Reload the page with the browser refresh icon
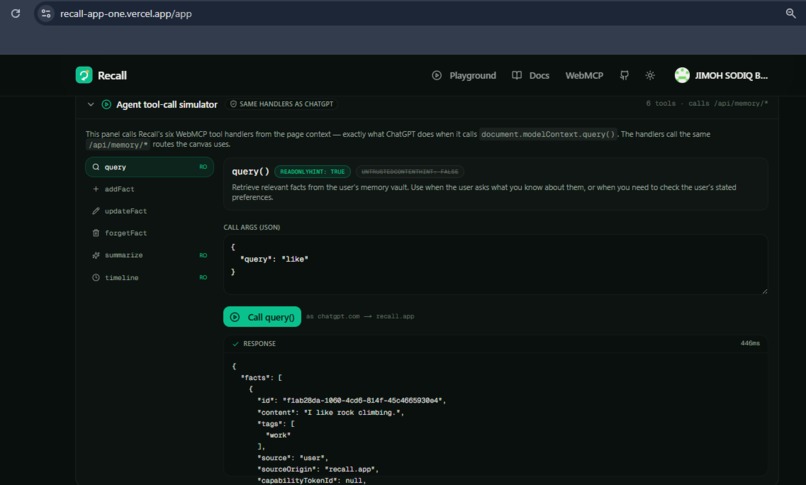 point(15,13)
